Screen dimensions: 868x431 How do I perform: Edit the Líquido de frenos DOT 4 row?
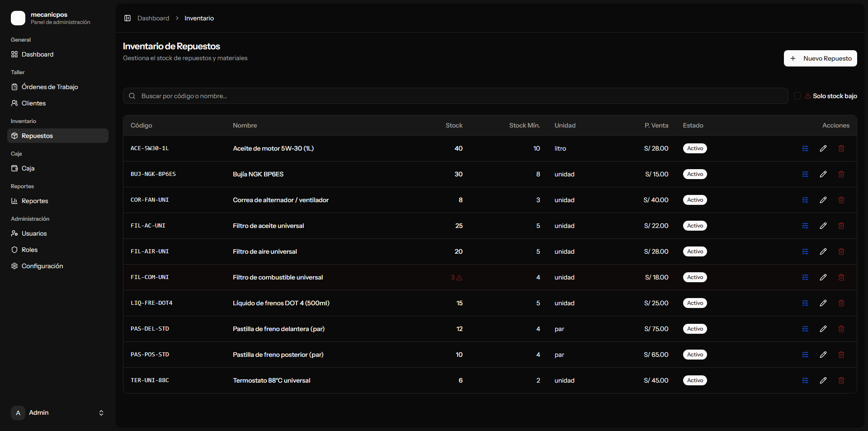(823, 303)
